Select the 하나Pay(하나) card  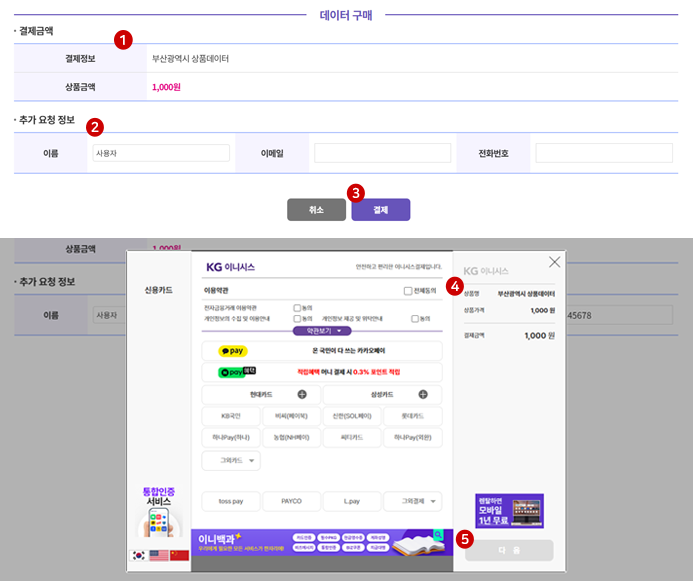point(231,437)
